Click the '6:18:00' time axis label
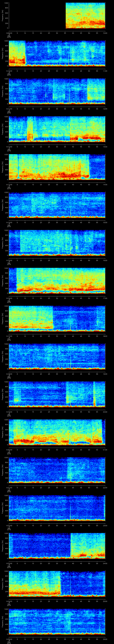Viewport: 114px width, 644px height. (9, 374)
